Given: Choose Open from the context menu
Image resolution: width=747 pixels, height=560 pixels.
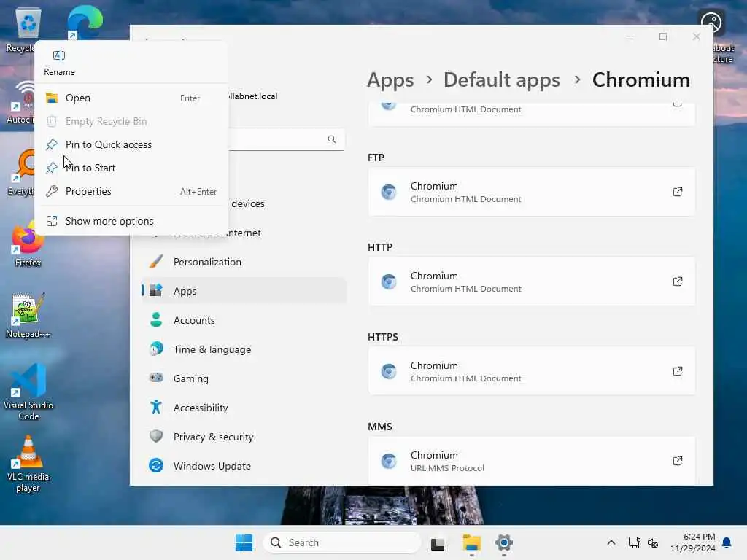Looking at the screenshot, I should coord(132,98).
